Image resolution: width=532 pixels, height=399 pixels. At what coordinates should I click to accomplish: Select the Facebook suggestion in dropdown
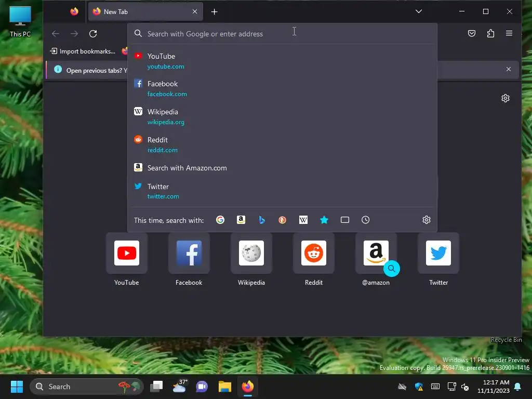tap(282, 88)
